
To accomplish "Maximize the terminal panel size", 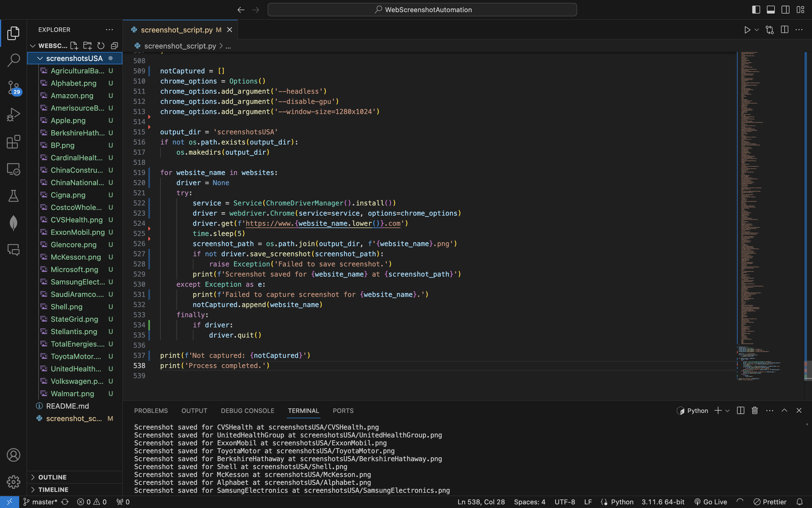I will tap(784, 410).
